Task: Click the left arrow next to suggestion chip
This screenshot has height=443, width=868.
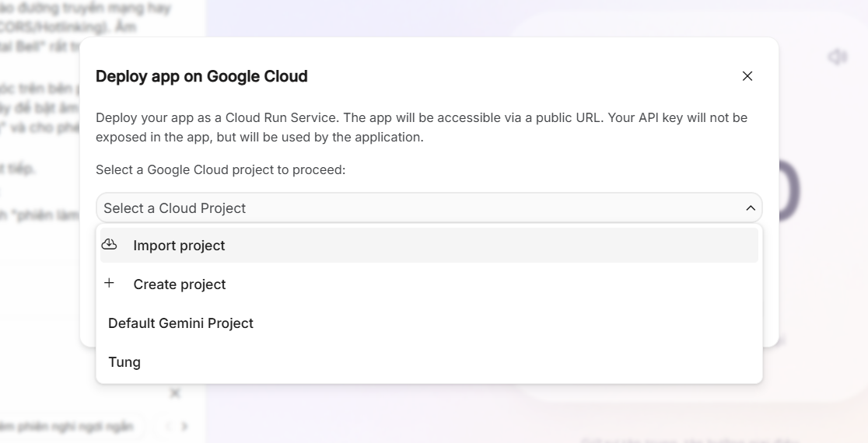Action: (167, 426)
